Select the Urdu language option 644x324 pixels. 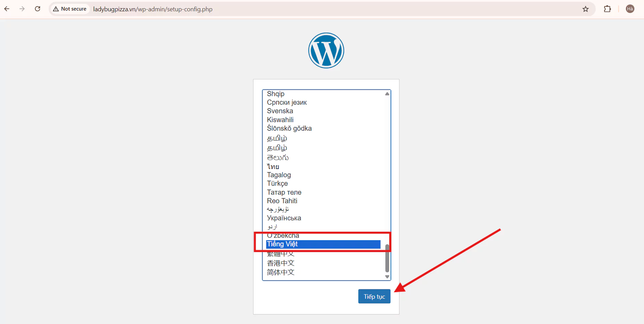tap(323, 226)
